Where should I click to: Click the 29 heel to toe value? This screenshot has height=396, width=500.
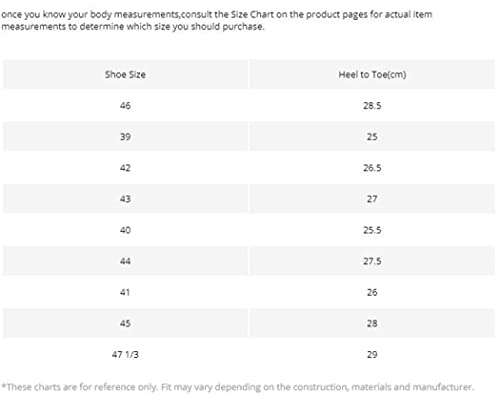(x=372, y=354)
